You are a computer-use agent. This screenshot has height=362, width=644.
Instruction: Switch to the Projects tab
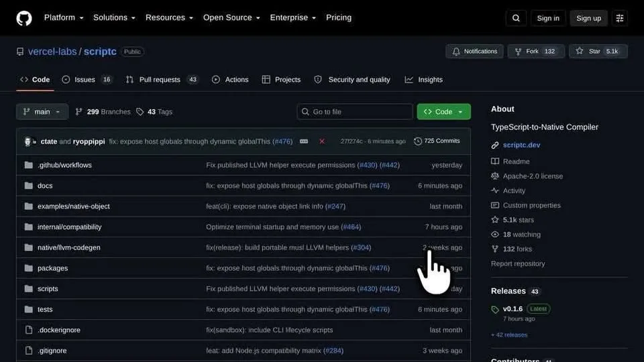(x=281, y=80)
